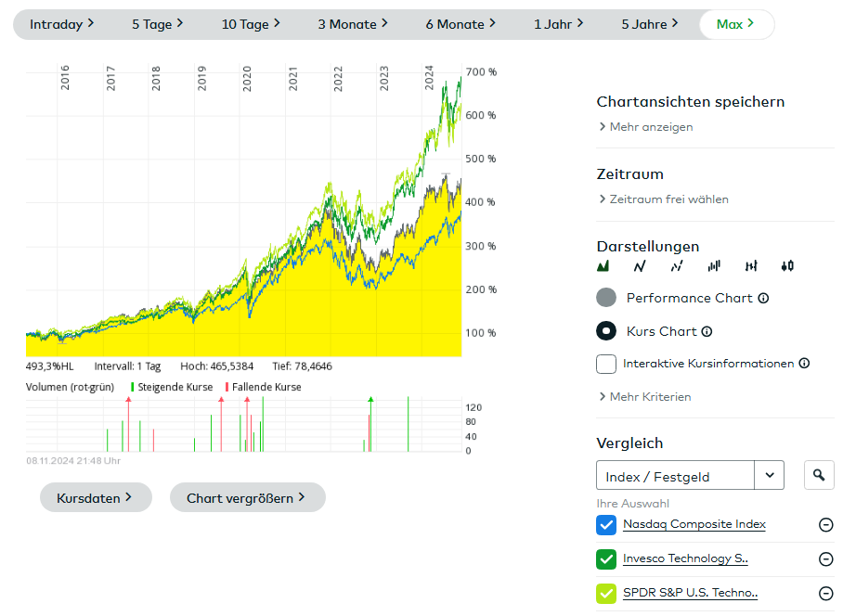Remove the SPDR S&P U.S. Techno comparison
The height and width of the screenshot is (616, 843).
pos(825,594)
